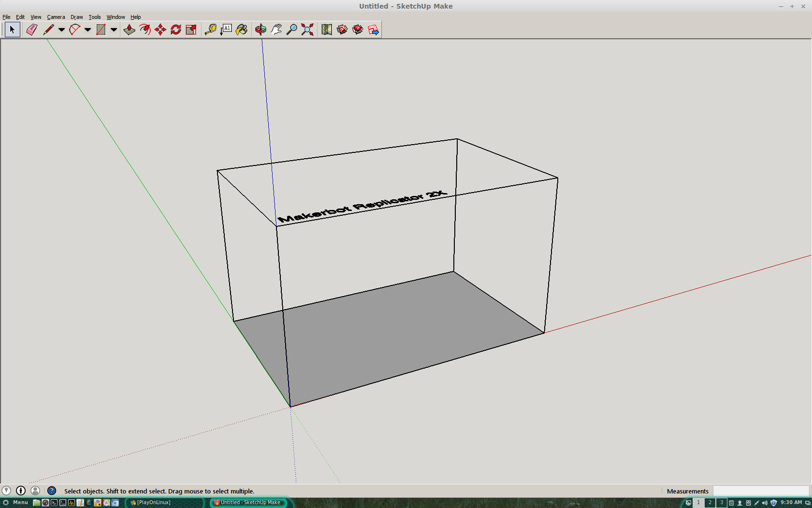Switch to workspace 3
The width and height of the screenshot is (812, 508).
(722, 503)
